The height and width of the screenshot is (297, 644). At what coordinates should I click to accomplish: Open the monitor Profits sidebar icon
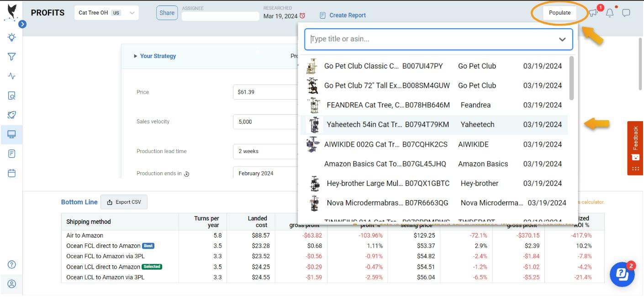click(x=12, y=134)
